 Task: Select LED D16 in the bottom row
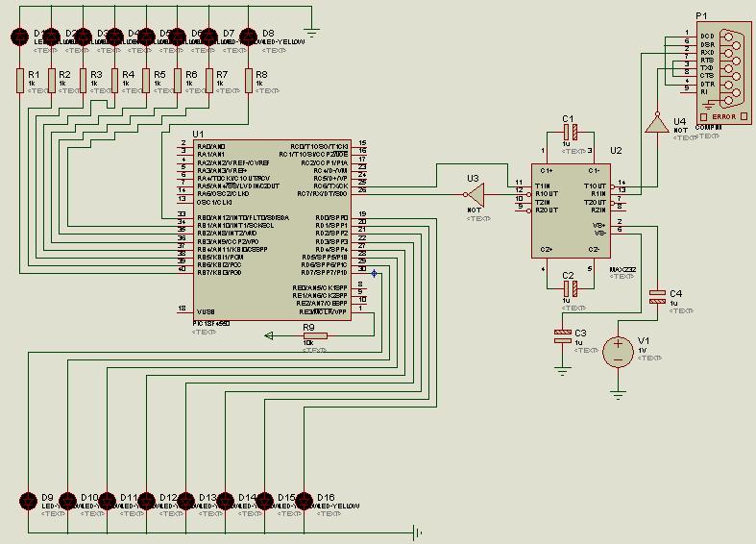[304, 501]
